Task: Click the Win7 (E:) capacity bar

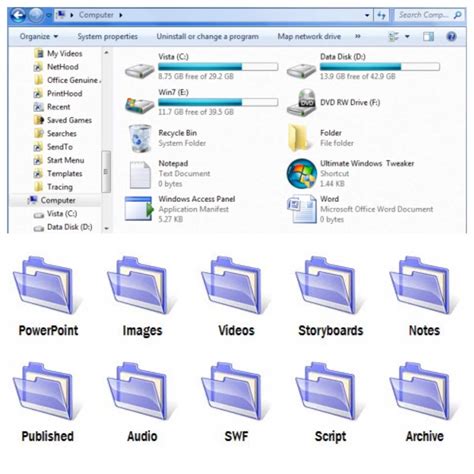Action: tap(218, 102)
